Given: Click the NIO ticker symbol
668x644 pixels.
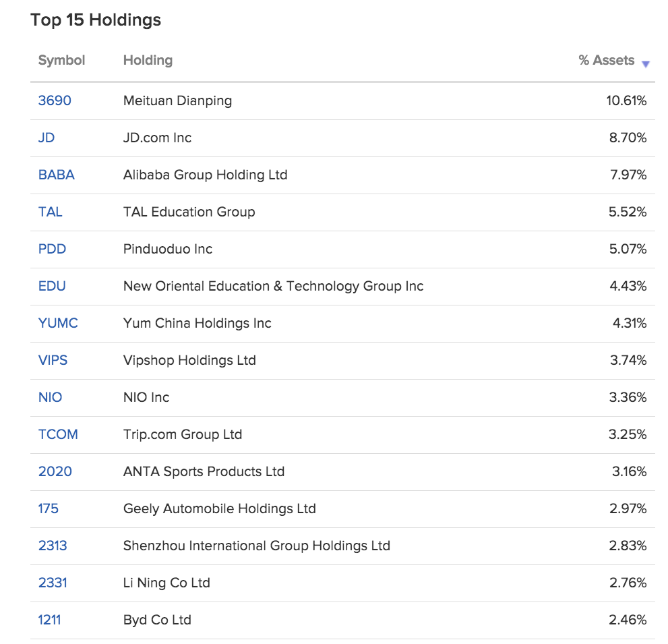Looking at the screenshot, I should tap(51, 397).
